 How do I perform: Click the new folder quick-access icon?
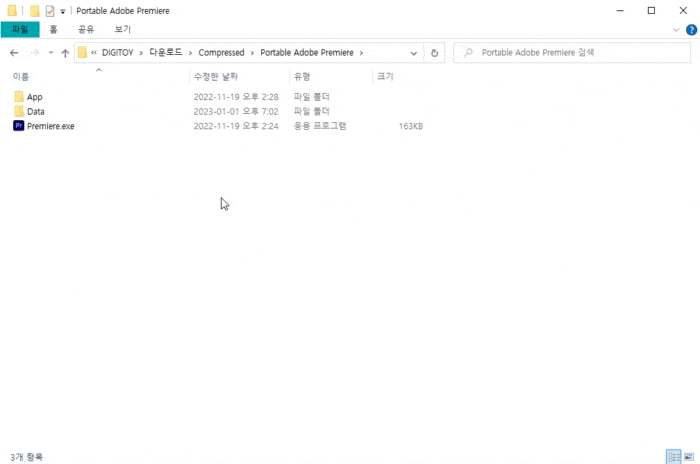point(34,11)
